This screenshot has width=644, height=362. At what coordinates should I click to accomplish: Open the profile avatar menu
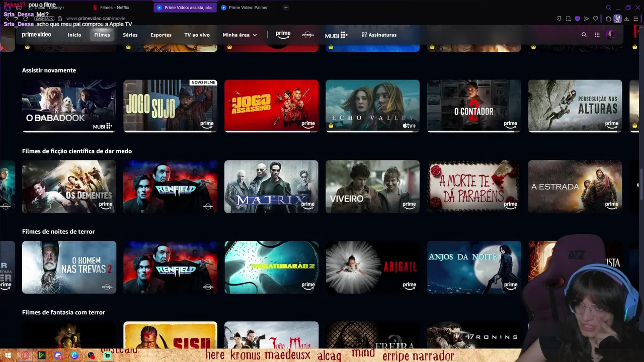click(x=611, y=35)
